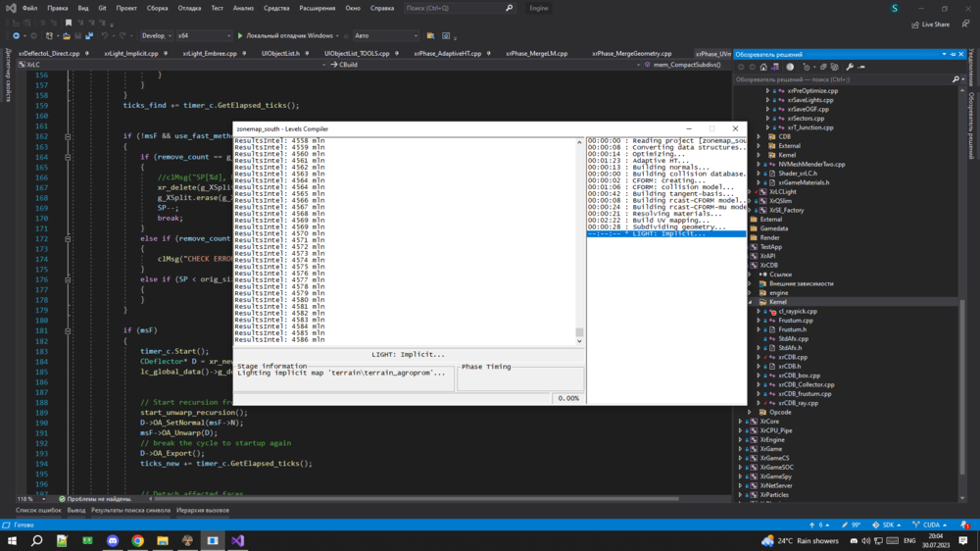This screenshot has width=980, height=551.
Task: Switch to the xrLight_Embree.cpp tab
Action: [210, 53]
